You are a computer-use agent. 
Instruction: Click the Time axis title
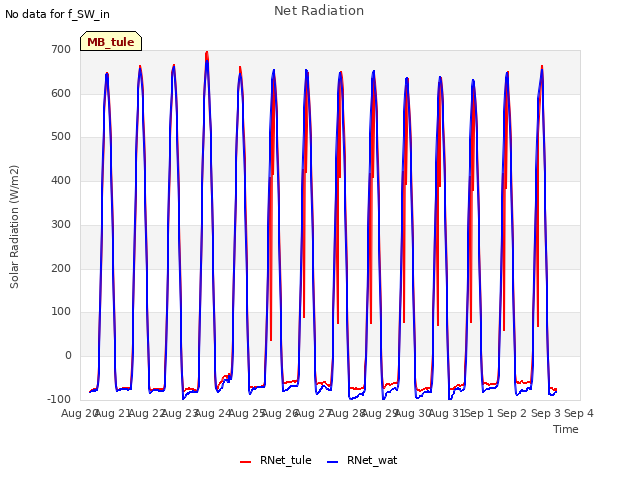[x=565, y=429]
